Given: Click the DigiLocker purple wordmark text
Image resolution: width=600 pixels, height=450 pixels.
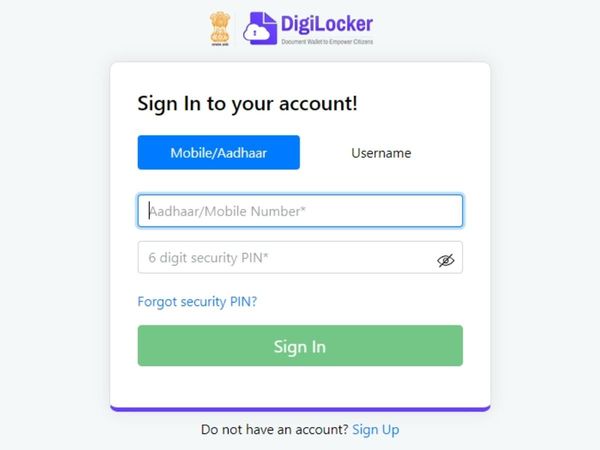Looking at the screenshot, I should click(x=327, y=24).
